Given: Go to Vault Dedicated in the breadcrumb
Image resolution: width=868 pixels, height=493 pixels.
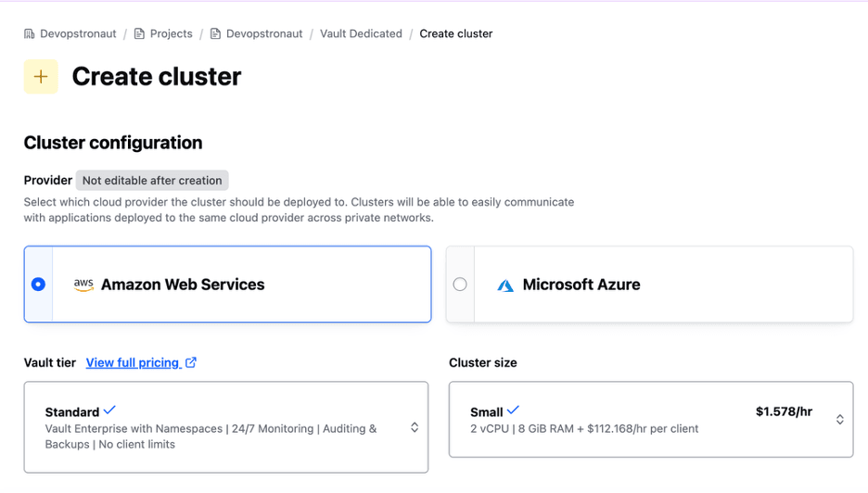Looking at the screenshot, I should 361,34.
